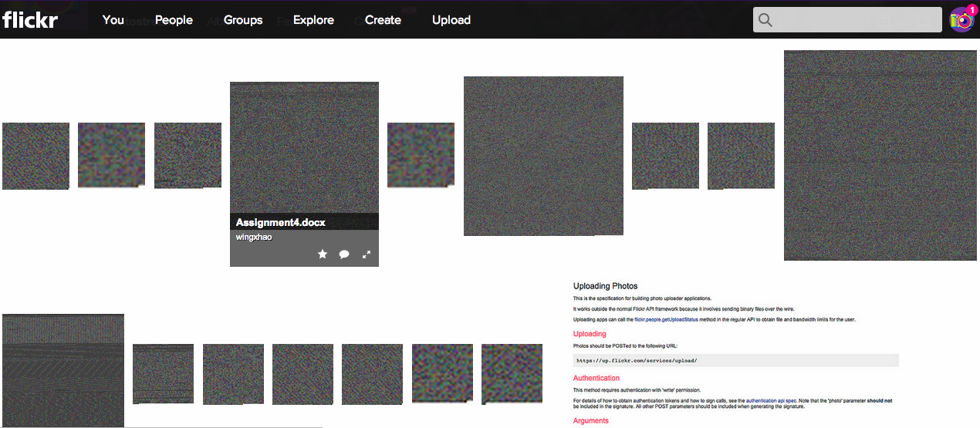Open the account avatar camera icon

[x=961, y=21]
